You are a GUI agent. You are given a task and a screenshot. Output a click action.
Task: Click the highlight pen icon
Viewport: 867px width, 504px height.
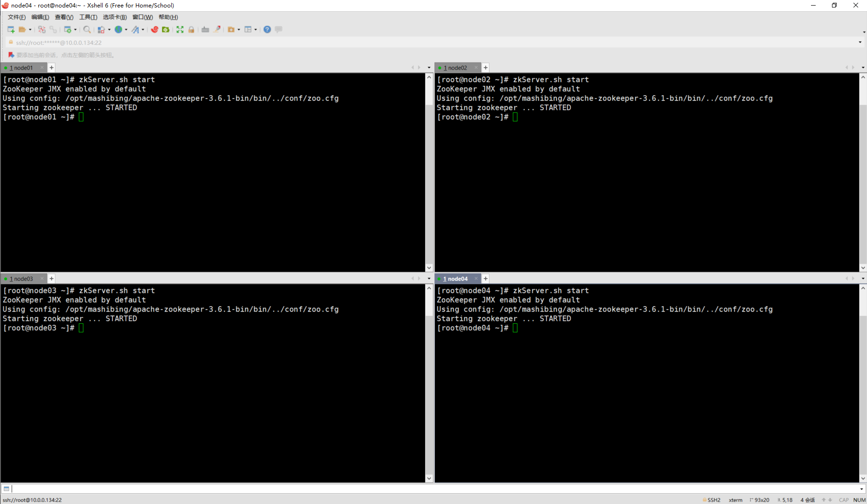[217, 29]
